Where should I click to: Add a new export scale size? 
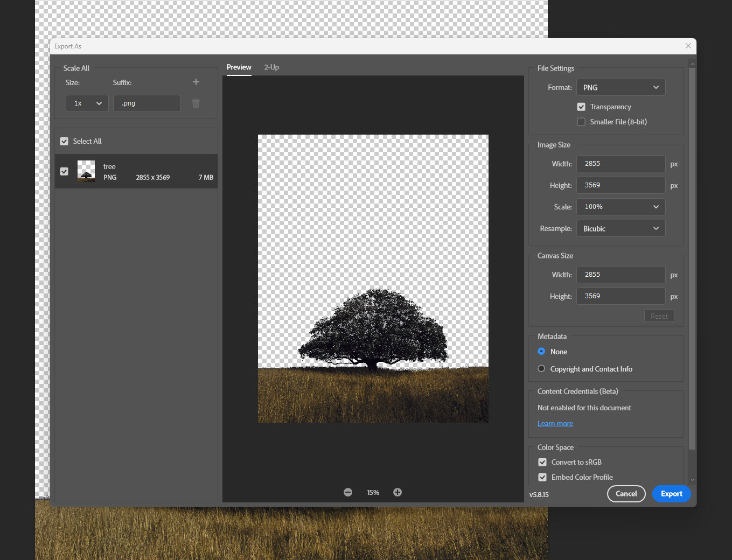point(196,82)
